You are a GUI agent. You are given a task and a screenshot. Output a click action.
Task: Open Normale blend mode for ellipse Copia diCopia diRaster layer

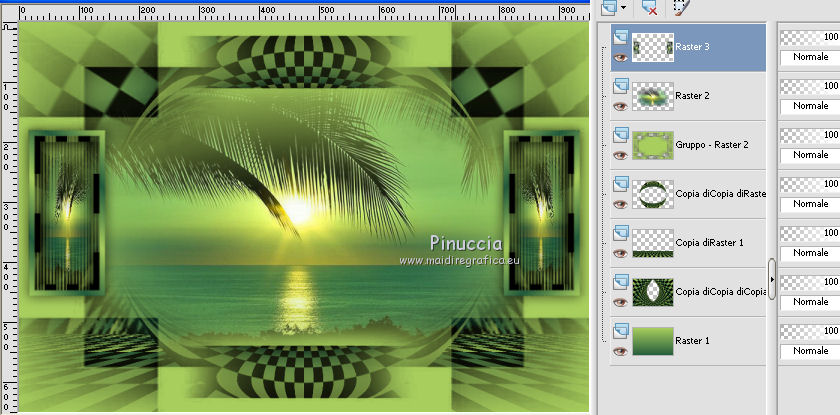coord(810,204)
